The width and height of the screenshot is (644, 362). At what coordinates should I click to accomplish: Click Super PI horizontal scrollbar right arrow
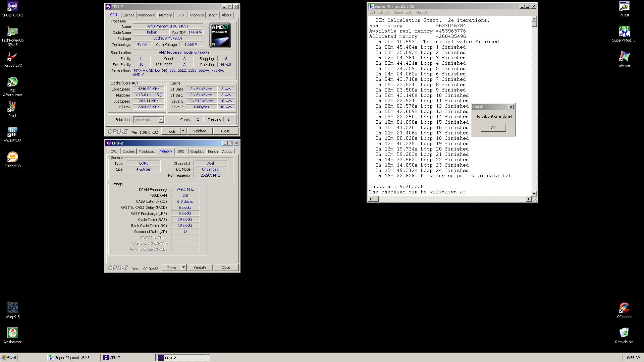pyautogui.click(x=529, y=199)
